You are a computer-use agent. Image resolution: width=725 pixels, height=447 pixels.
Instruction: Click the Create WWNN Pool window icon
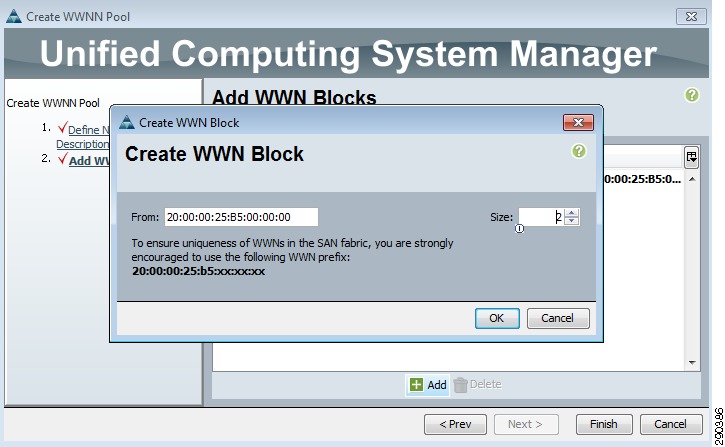click(x=14, y=16)
